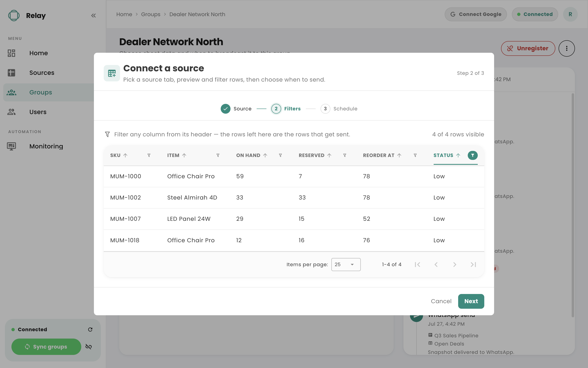The height and width of the screenshot is (368, 588).
Task: Select the MUM-1018 cell
Action: point(125,240)
